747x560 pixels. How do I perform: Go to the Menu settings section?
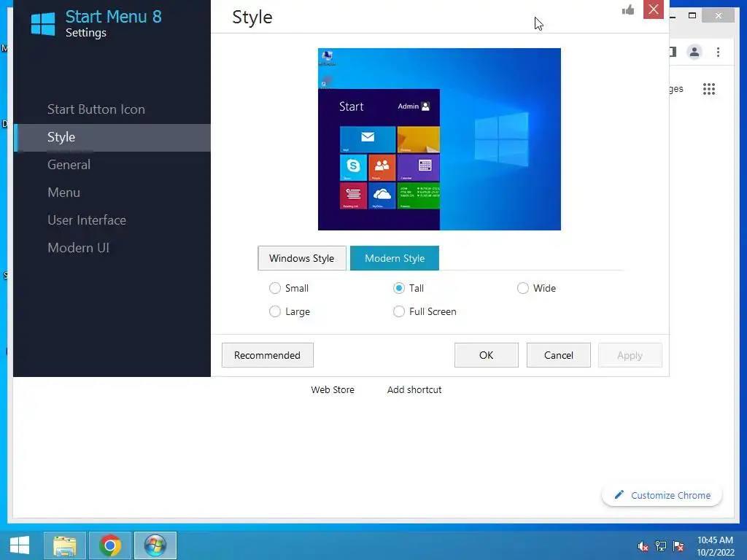coord(64,192)
